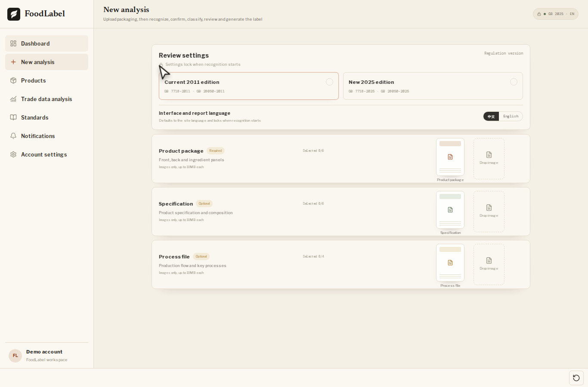Screen dimensions: 588x387
Task: Click the Drop image icon for Process file
Action: (x=489, y=261)
